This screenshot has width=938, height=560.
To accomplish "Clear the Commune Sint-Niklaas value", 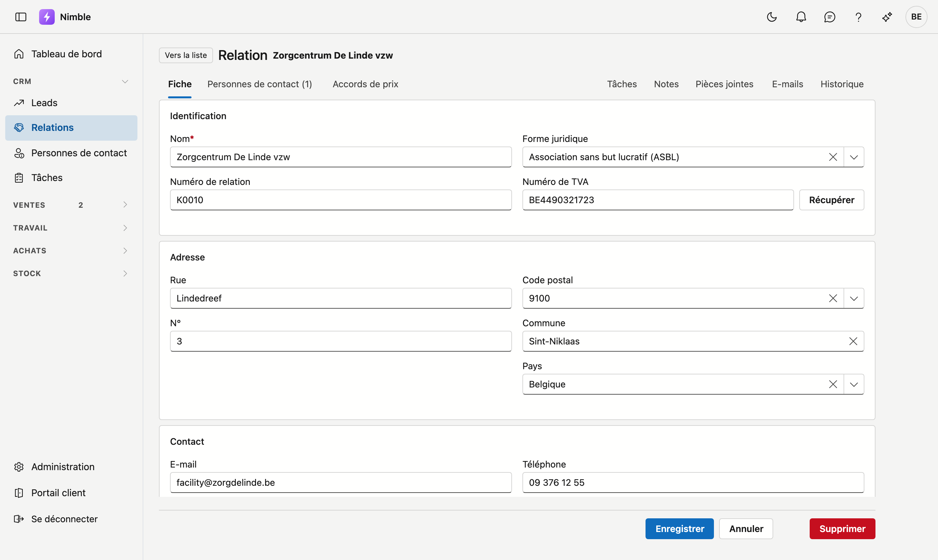I will point(853,341).
